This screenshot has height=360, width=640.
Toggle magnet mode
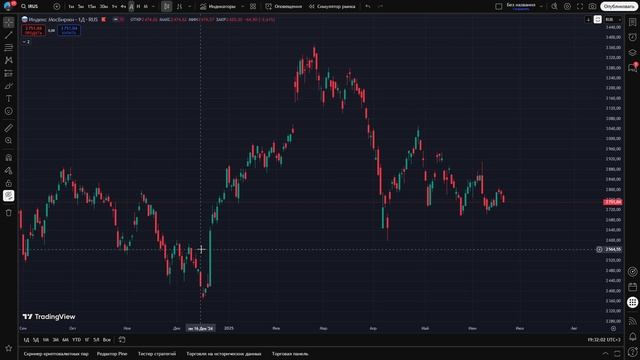(9, 158)
